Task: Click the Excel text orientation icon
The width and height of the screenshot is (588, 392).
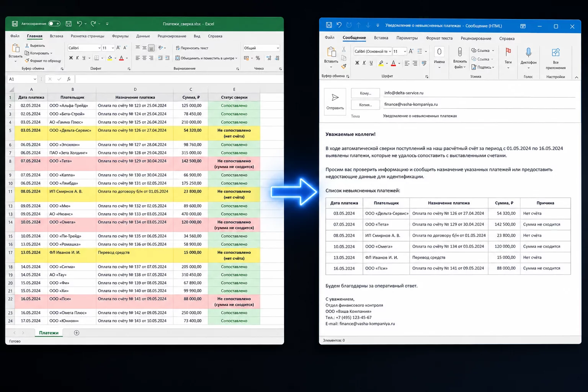Action: point(161,48)
